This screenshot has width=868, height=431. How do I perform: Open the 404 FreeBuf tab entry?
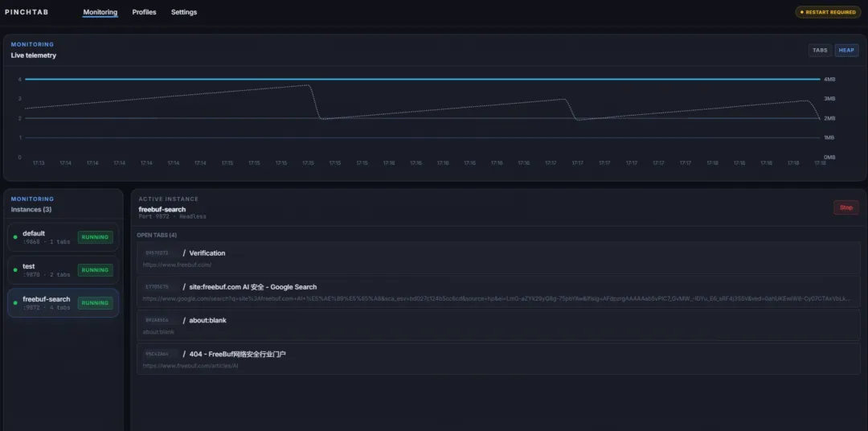coord(237,354)
